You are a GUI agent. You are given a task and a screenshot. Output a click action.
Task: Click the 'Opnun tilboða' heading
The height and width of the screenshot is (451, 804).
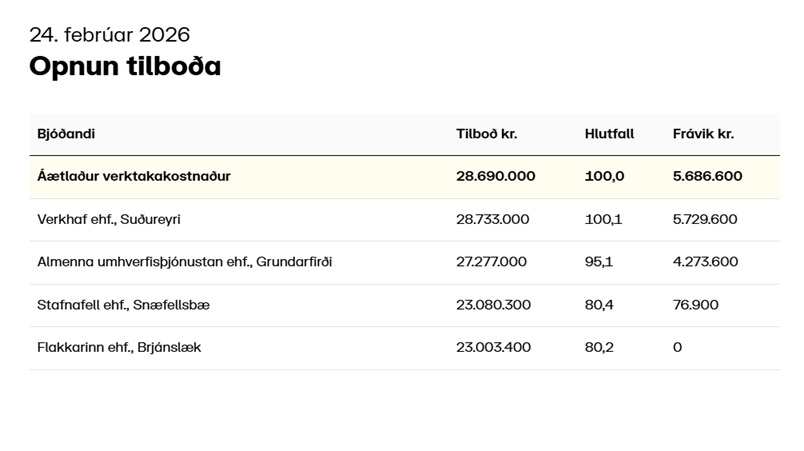[x=125, y=67]
